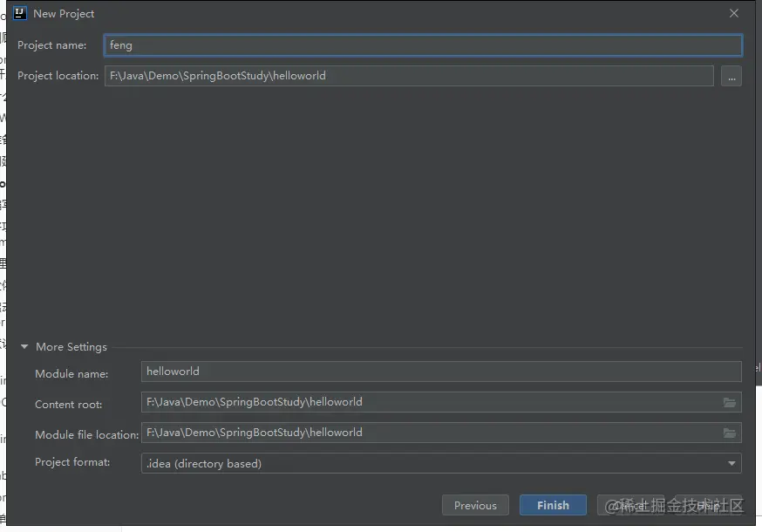Image resolution: width=762 pixels, height=532 pixels.
Task: Click the Module file location field
Action: click(441, 433)
